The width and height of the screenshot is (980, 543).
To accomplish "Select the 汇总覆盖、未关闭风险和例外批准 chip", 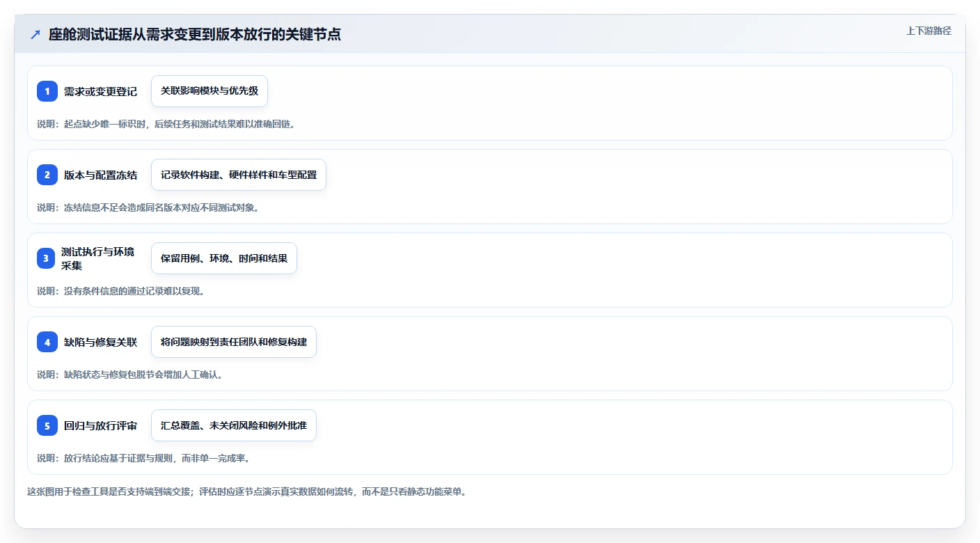I will pyautogui.click(x=234, y=425).
